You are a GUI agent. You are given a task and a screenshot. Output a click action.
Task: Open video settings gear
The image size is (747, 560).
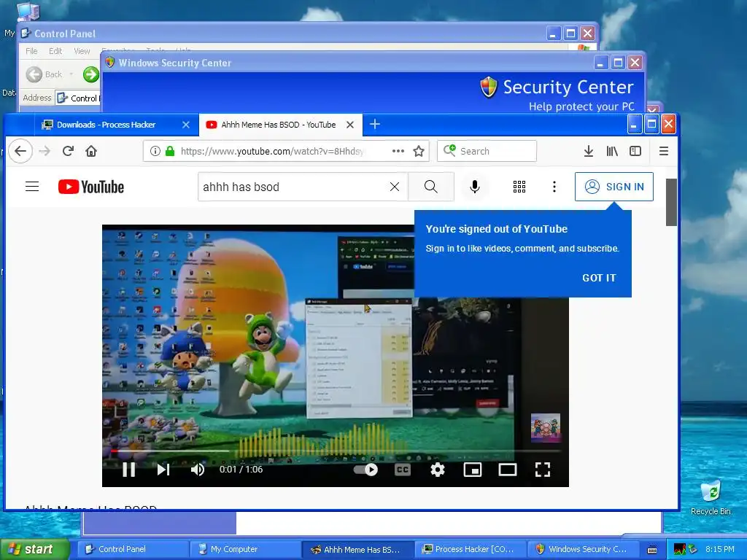[438, 470]
